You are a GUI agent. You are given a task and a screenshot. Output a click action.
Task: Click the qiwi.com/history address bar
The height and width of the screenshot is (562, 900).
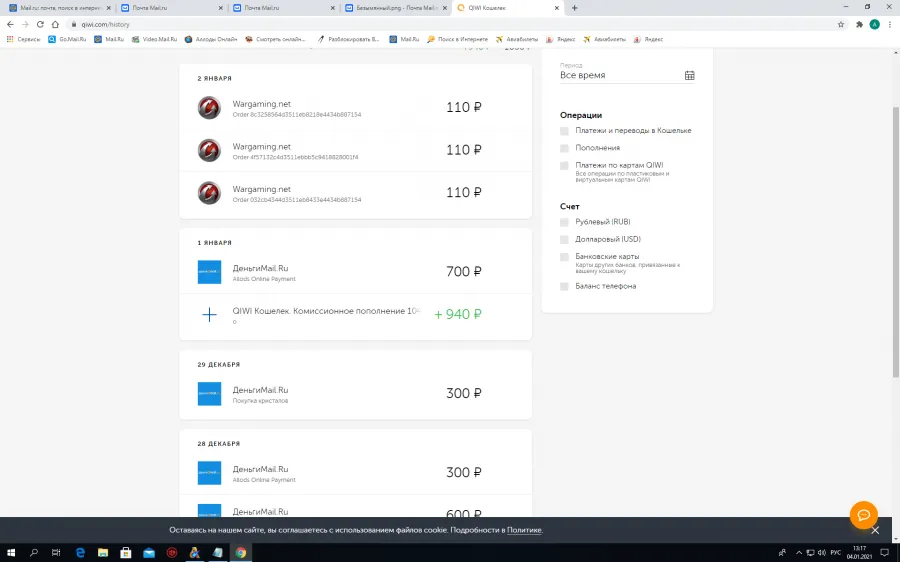(x=451, y=24)
